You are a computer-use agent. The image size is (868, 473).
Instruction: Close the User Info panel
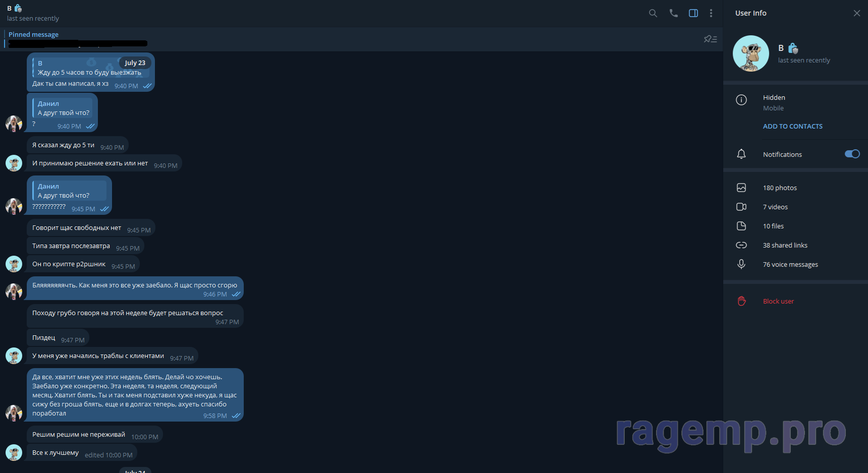[856, 13]
